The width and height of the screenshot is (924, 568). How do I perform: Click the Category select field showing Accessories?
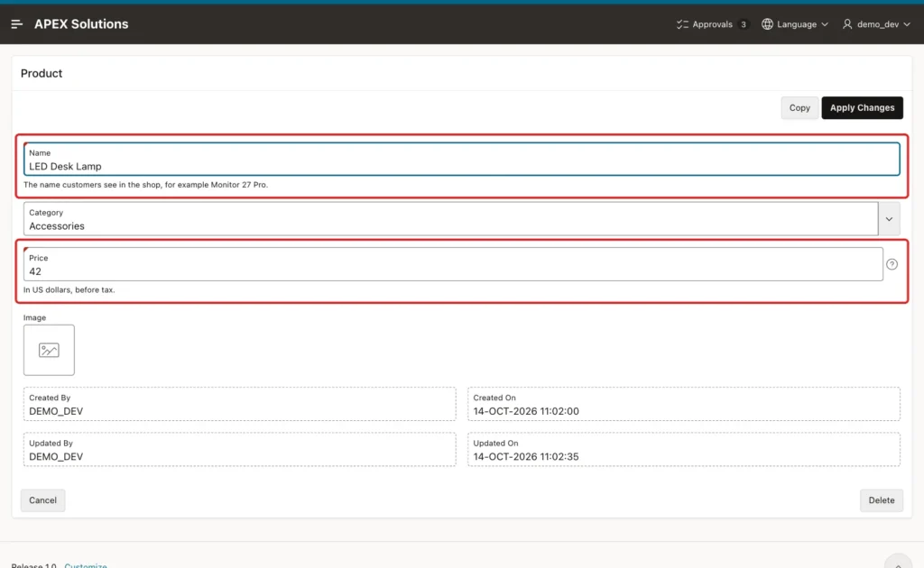tap(451, 219)
